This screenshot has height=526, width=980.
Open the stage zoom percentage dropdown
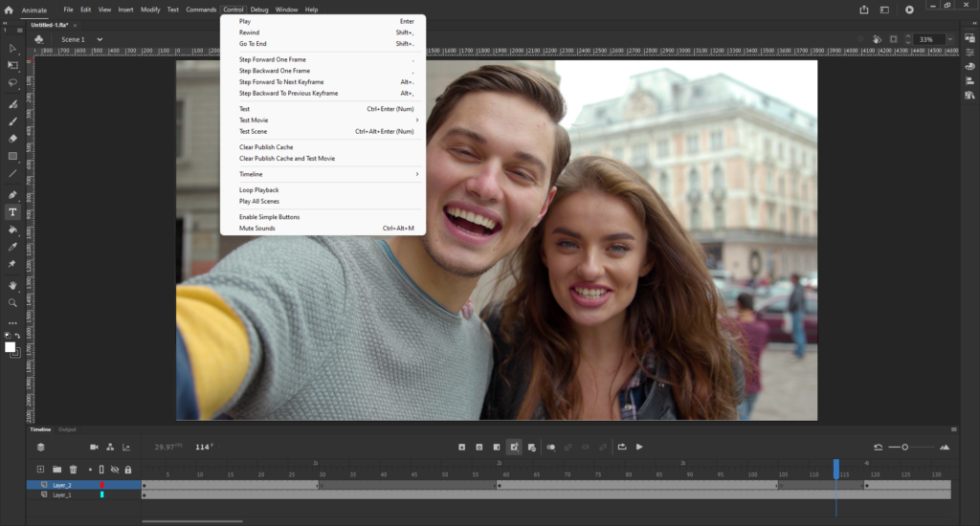(949, 39)
